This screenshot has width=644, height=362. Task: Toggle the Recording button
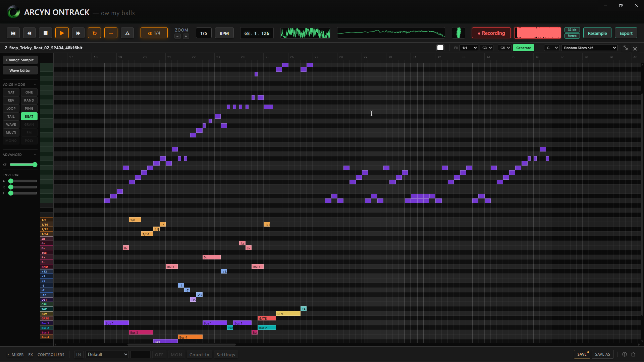pos(491,33)
